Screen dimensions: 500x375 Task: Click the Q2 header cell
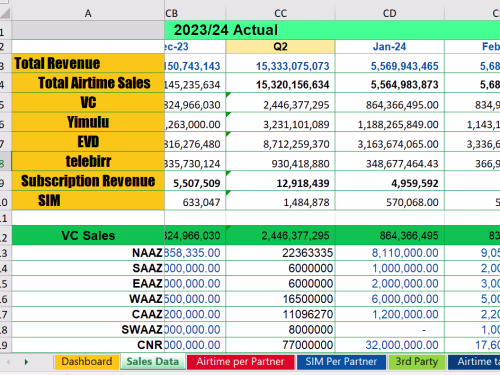[x=280, y=47]
